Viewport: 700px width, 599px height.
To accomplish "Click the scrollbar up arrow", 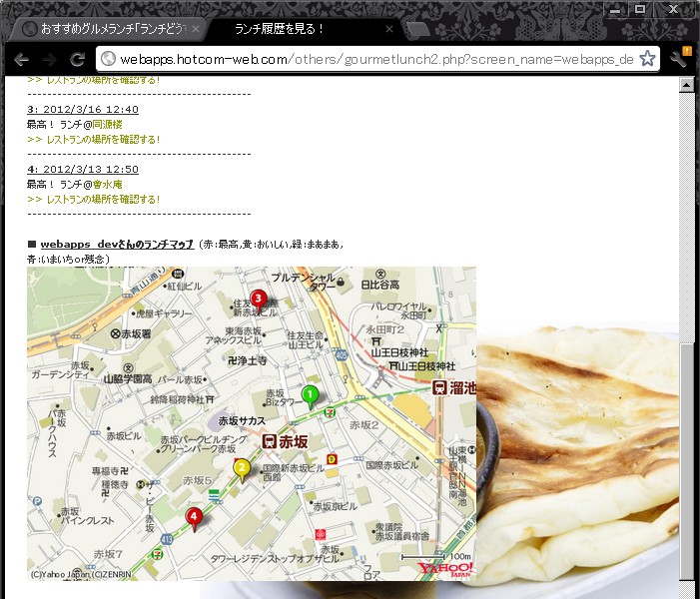I will pyautogui.click(x=687, y=86).
